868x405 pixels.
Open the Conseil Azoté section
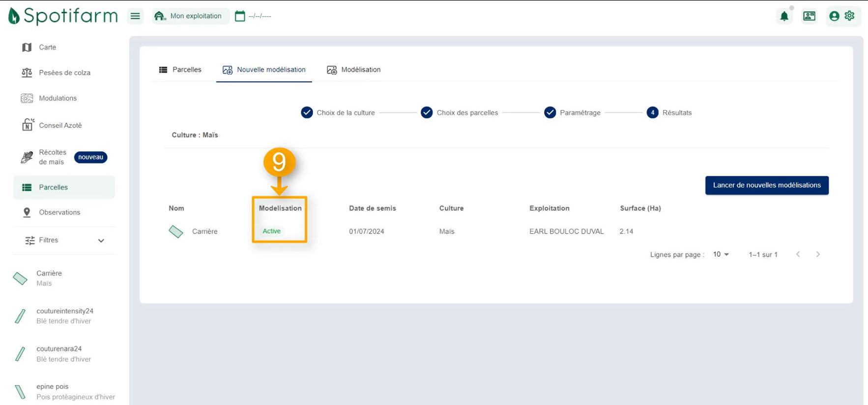pyautogui.click(x=60, y=125)
